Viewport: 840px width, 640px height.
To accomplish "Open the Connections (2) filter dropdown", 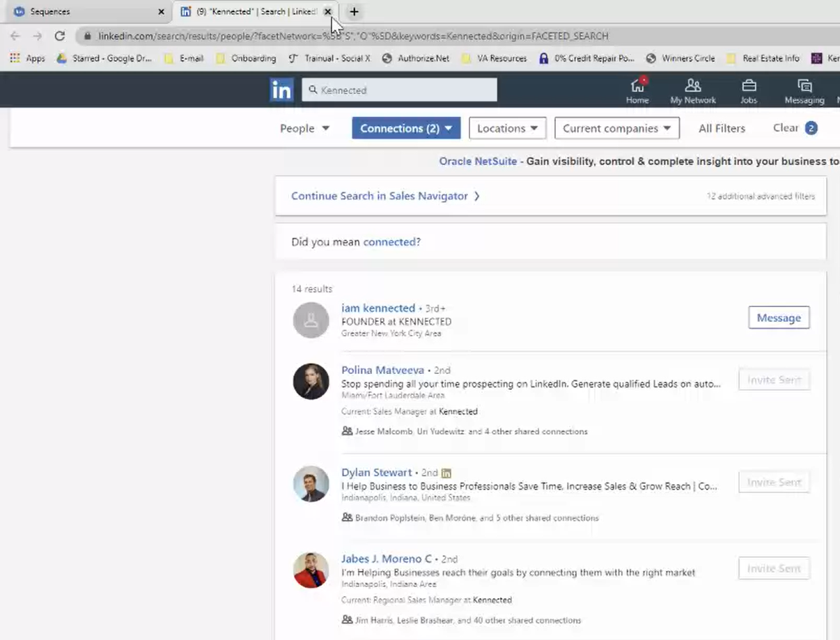I will (x=406, y=128).
